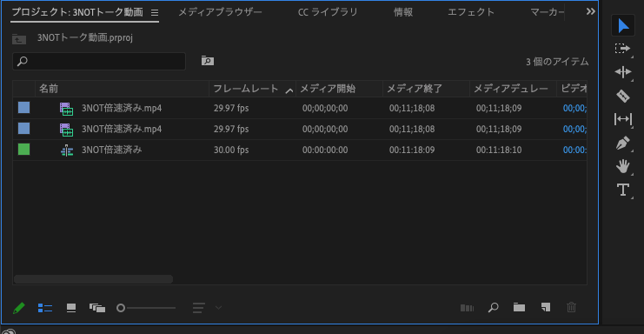Select the Ripple Edit tool
Image resolution: width=644 pixels, height=334 pixels.
click(x=622, y=72)
